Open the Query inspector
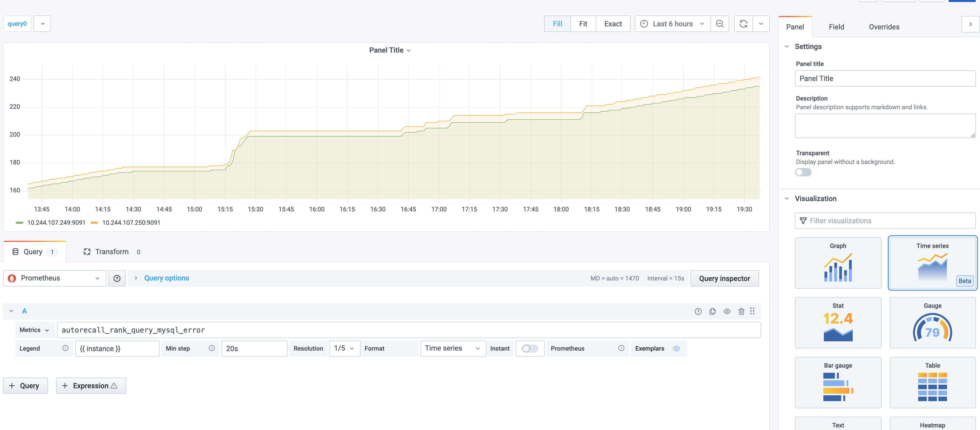The width and height of the screenshot is (980, 430). pos(724,278)
